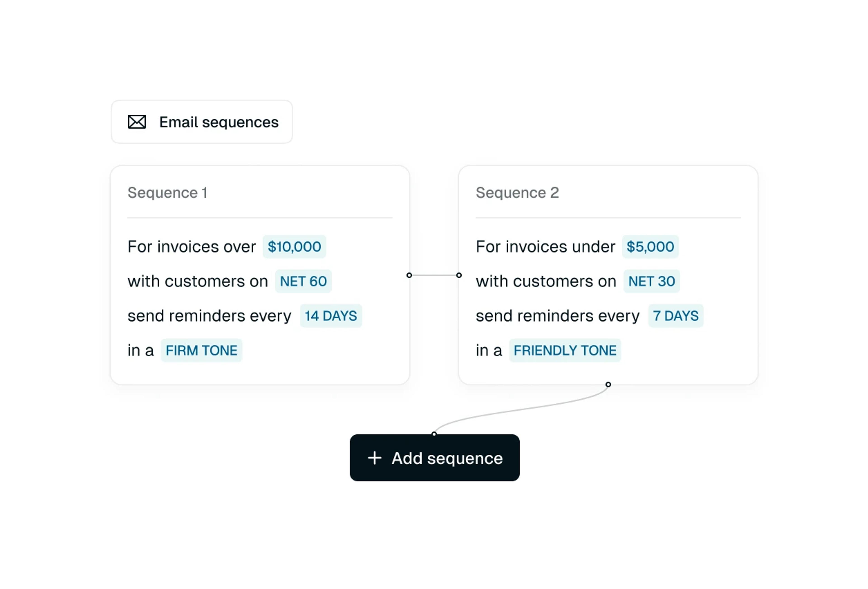Screen dimensions: 868x589
Task: Click Sequence 1 right connector node
Action: [x=409, y=275]
